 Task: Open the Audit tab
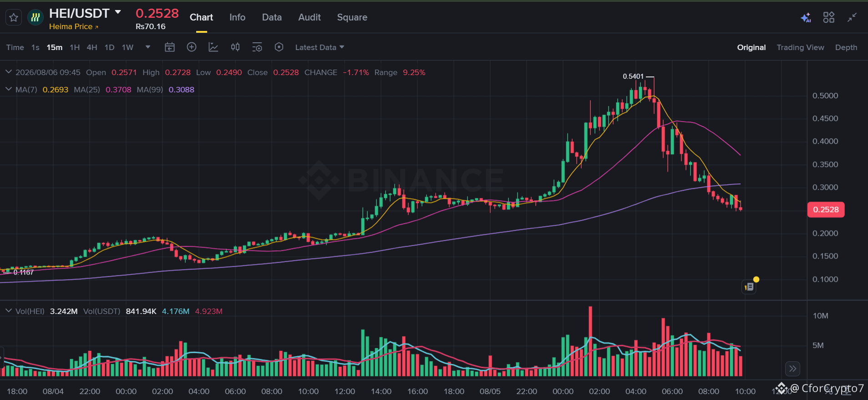pyautogui.click(x=310, y=17)
